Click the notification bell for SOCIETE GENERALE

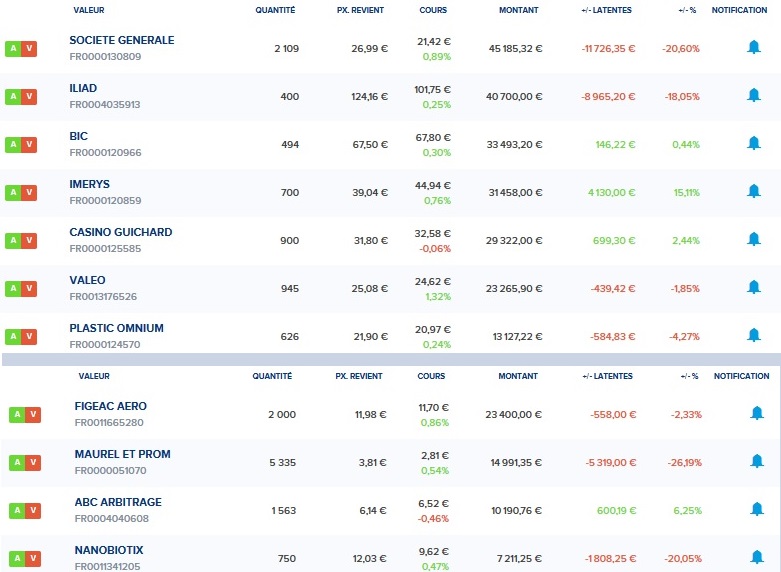(754, 47)
